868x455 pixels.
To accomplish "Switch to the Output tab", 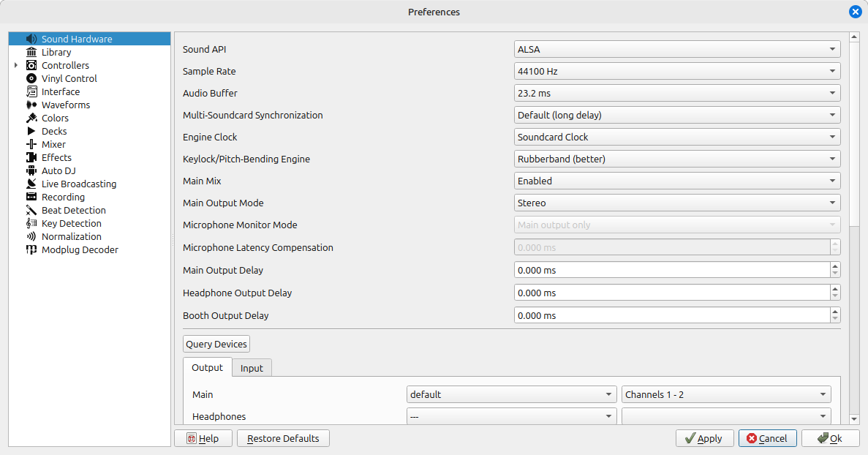I will [x=207, y=368].
